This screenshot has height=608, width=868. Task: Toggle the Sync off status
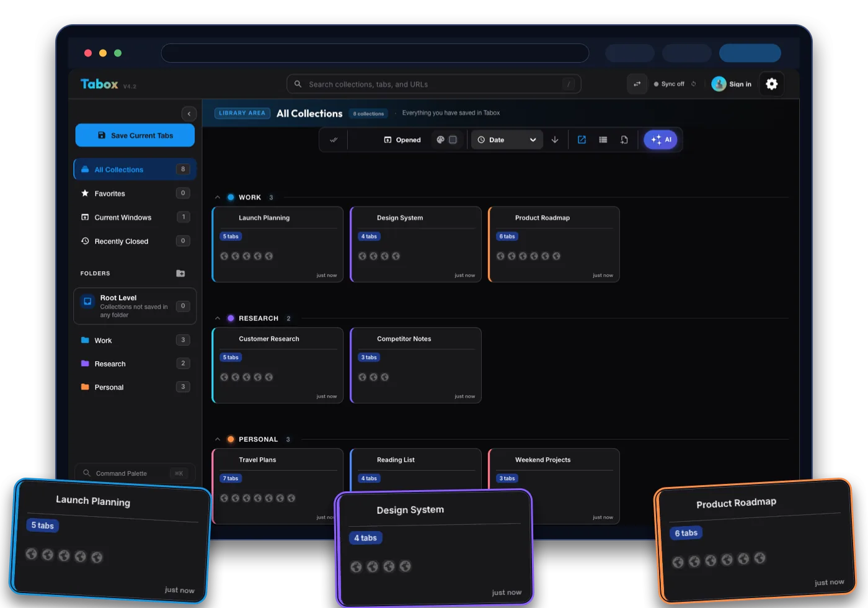point(669,84)
